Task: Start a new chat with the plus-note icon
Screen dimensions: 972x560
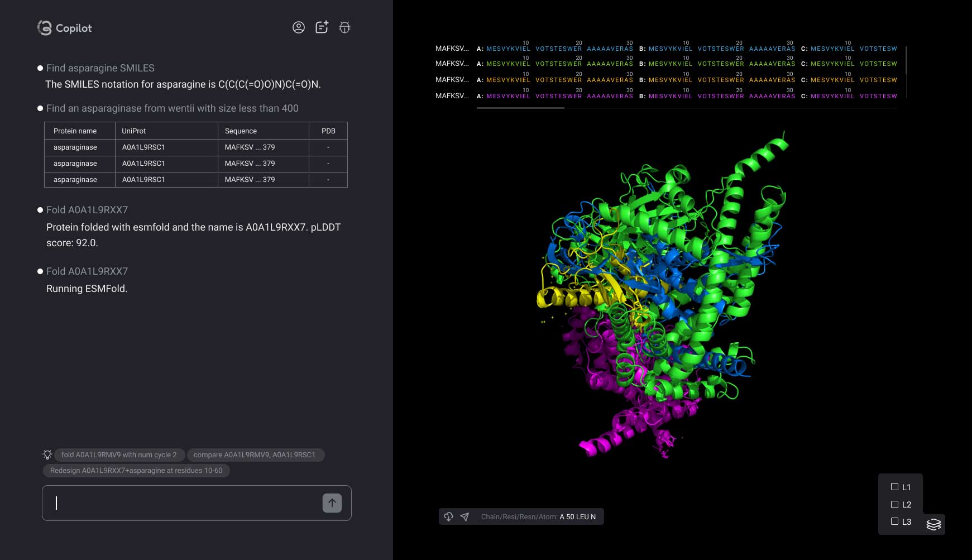Action: (322, 27)
